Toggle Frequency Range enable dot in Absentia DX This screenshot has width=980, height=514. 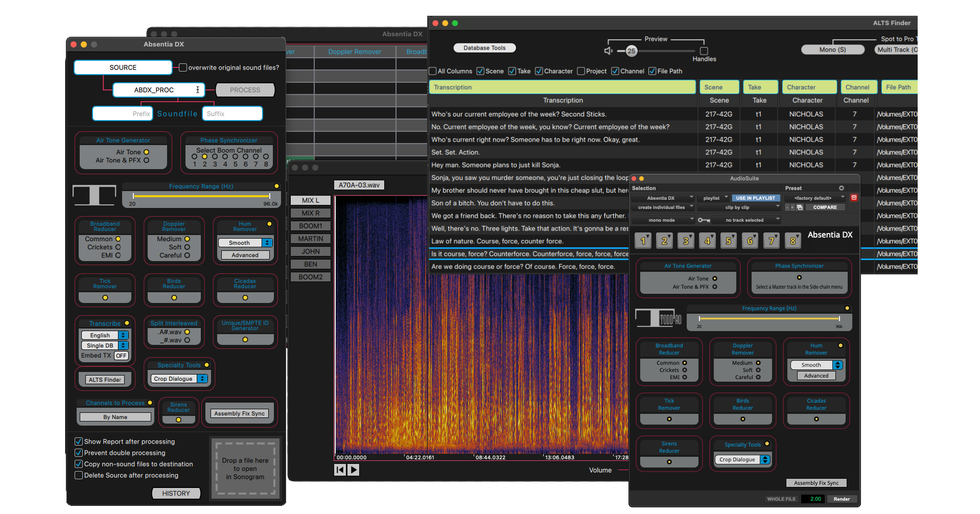pos(276,186)
